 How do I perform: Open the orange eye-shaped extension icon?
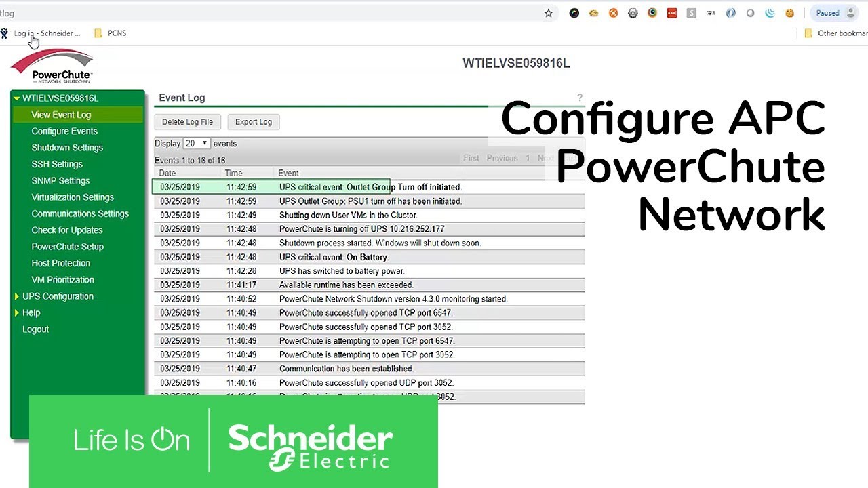(x=652, y=13)
